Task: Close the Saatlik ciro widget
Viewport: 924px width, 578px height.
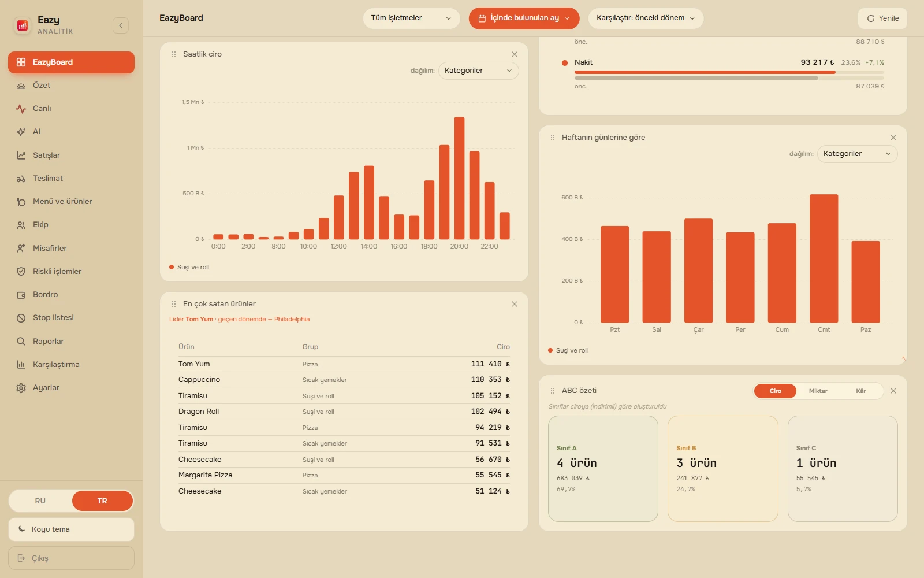Action: point(515,54)
